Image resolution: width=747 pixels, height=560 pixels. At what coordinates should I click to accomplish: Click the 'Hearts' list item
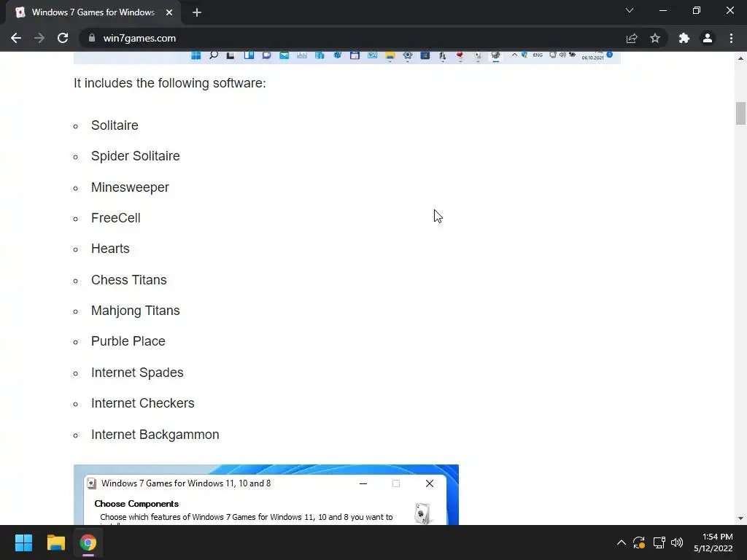point(110,249)
